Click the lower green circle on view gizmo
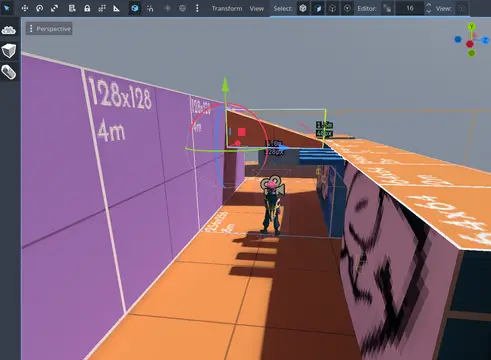The width and height of the screenshot is (491, 360). point(471,53)
